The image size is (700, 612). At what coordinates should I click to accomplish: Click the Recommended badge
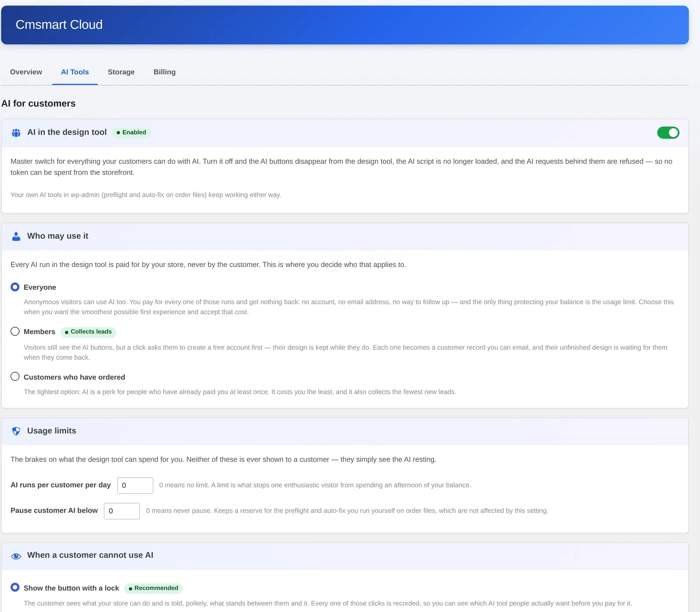coord(154,588)
